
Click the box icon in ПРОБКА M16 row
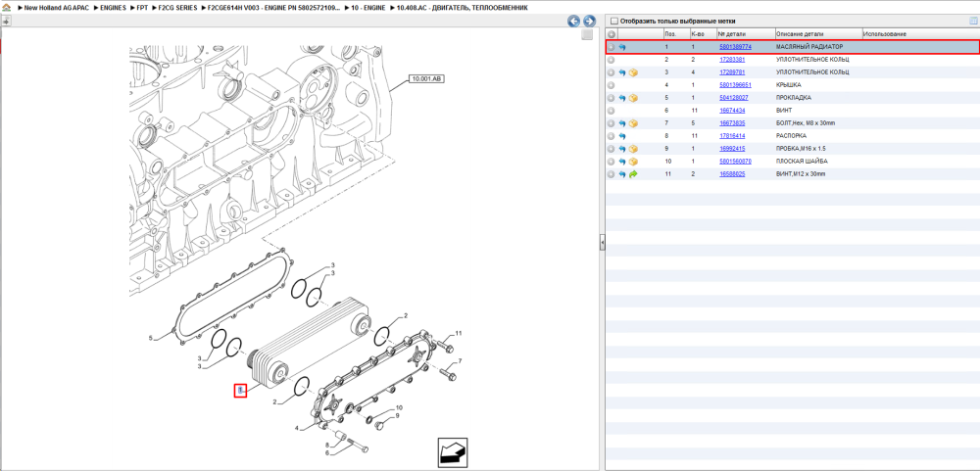coord(633,149)
